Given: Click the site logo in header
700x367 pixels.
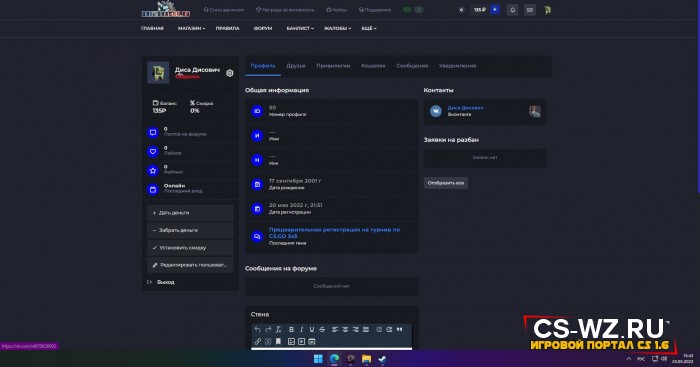Looking at the screenshot, I should (166, 9).
